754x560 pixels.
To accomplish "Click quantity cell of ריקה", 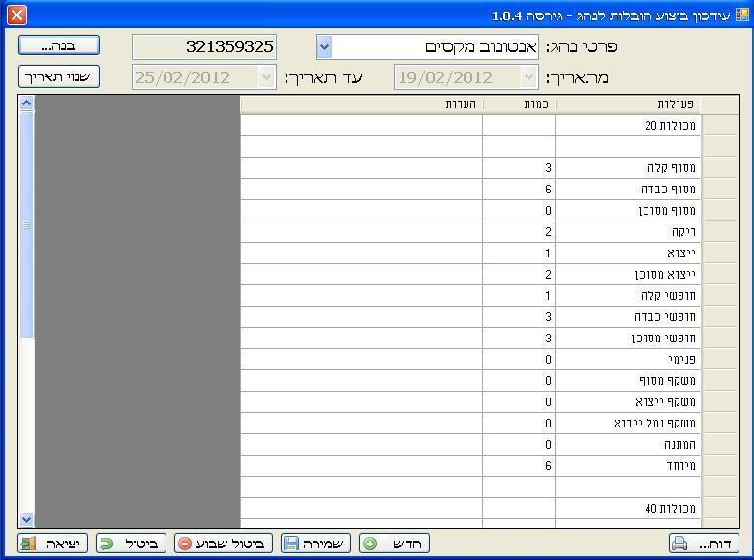I will point(519,232).
